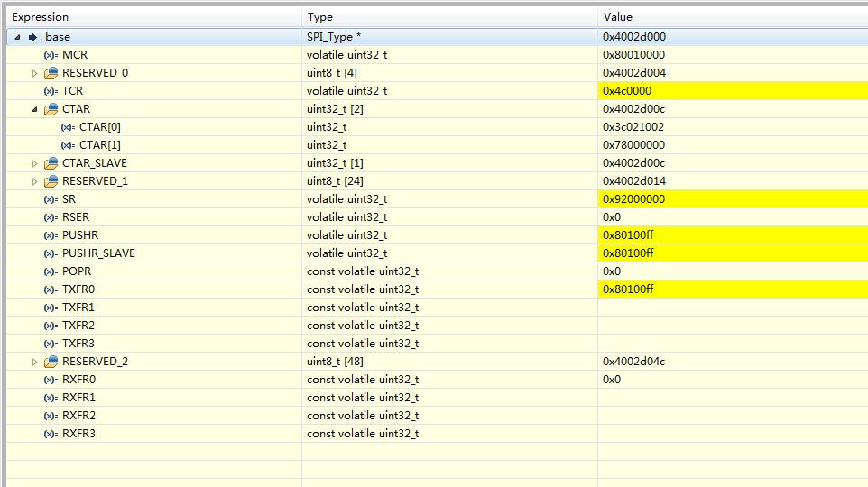Click the PUSHR variable icon
This screenshot has height=487, width=868.
[x=51, y=235]
